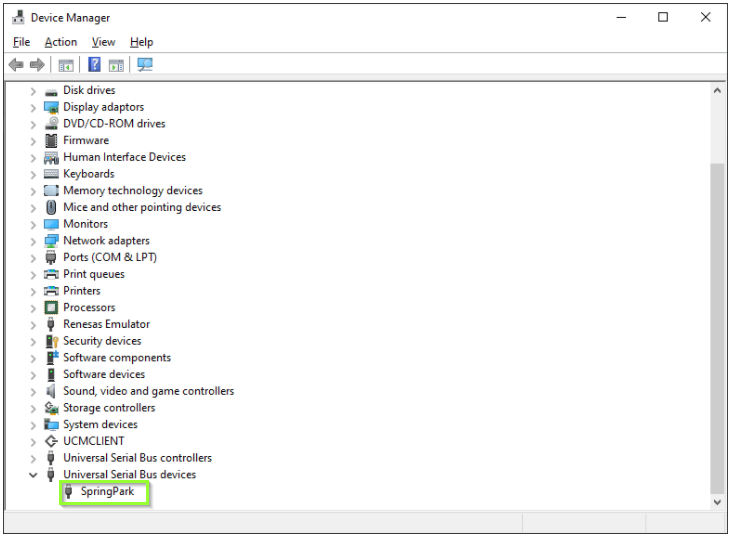Click the Device Manager title bar icon
731x537 pixels.
(18, 17)
